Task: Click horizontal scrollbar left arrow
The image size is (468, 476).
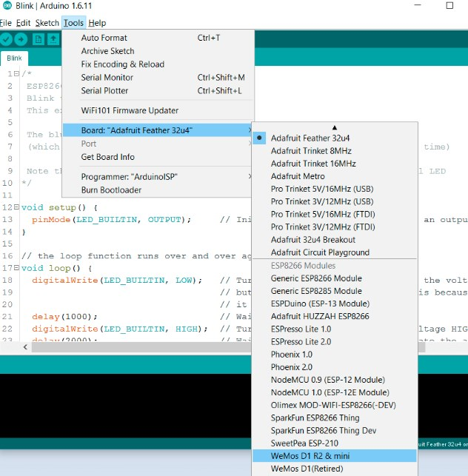Action: 25,347
